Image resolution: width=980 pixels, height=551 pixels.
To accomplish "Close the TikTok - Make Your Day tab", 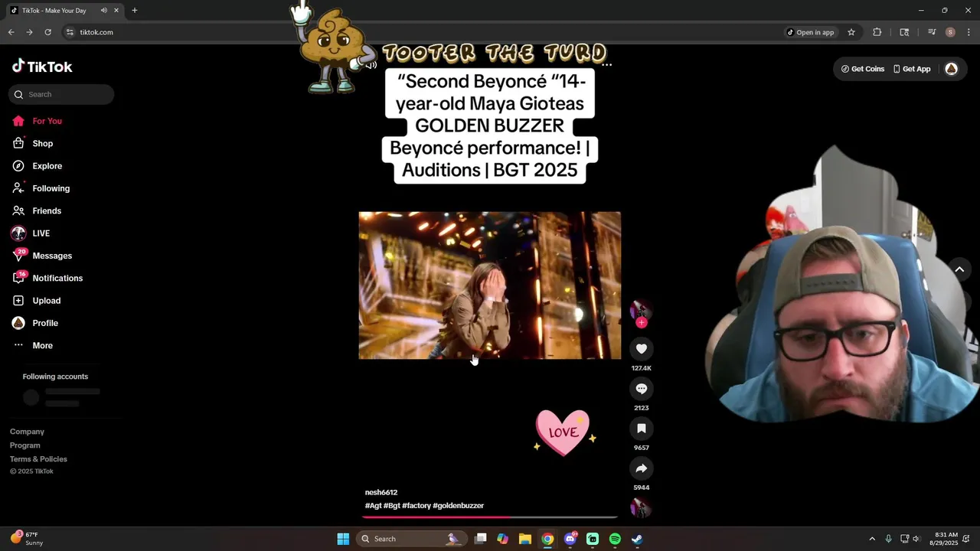I will tap(116, 11).
